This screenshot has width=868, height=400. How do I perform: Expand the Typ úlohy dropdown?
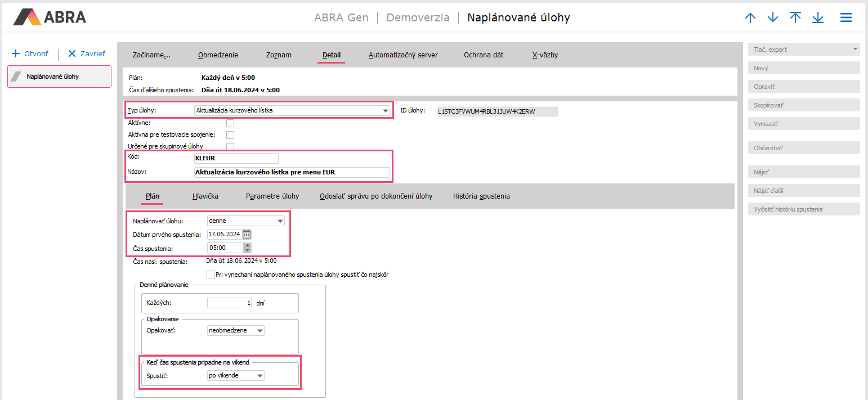[386, 111]
